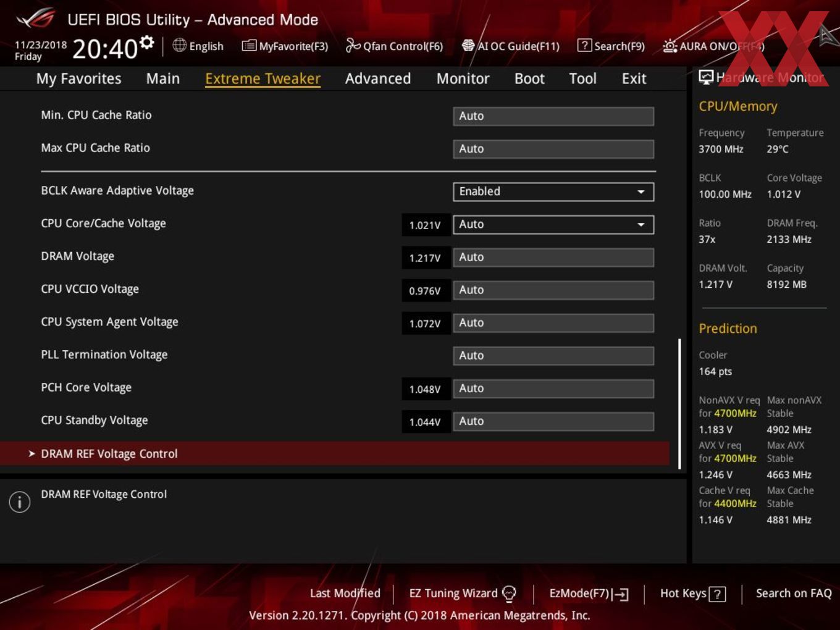The image size is (840, 630).
Task: Click Last Modified button
Action: click(x=345, y=593)
